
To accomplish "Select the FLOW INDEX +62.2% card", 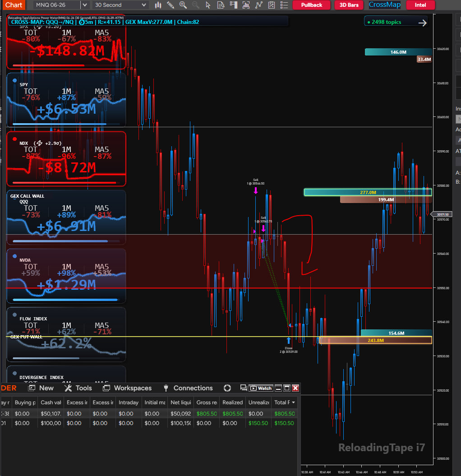I will click(66, 334).
